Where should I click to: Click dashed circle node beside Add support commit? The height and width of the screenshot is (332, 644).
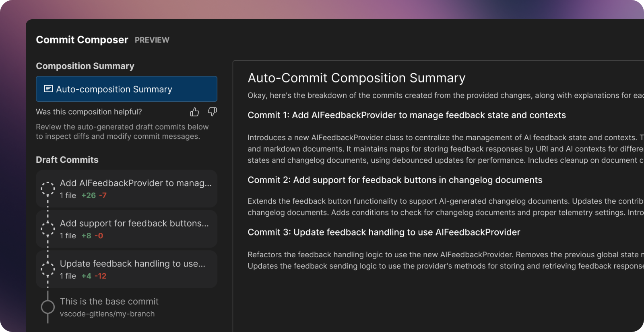point(48,229)
